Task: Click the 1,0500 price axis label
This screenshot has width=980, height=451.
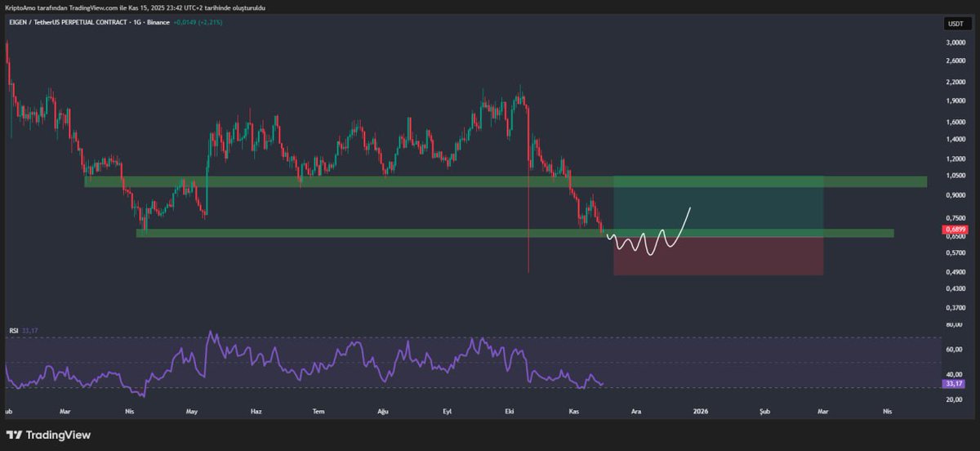Action: (955, 176)
